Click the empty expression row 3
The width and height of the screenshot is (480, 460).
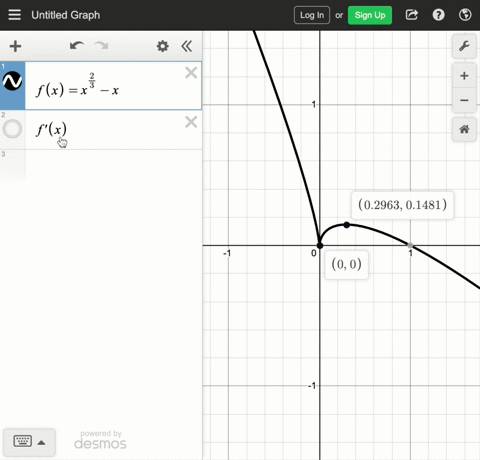pyautogui.click(x=113, y=166)
